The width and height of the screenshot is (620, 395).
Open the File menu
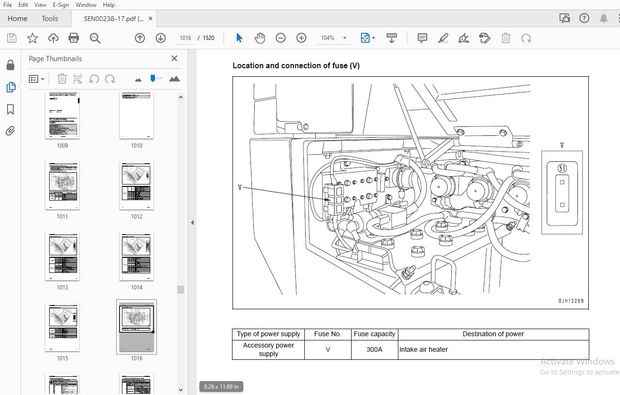8,5
